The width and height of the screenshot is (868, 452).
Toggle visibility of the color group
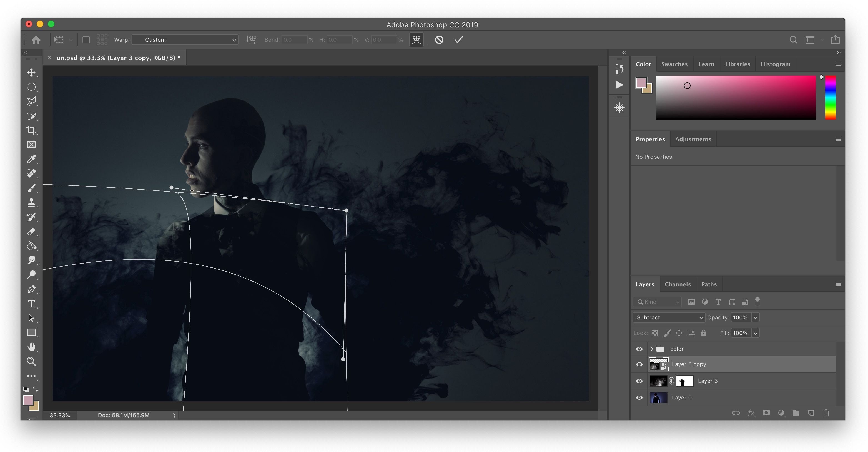tap(639, 349)
